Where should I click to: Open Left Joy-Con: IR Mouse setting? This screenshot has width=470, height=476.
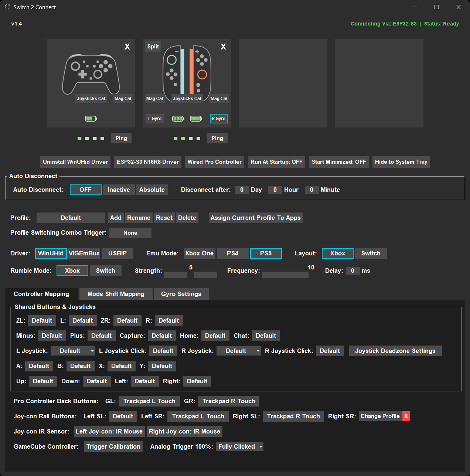tap(109, 431)
